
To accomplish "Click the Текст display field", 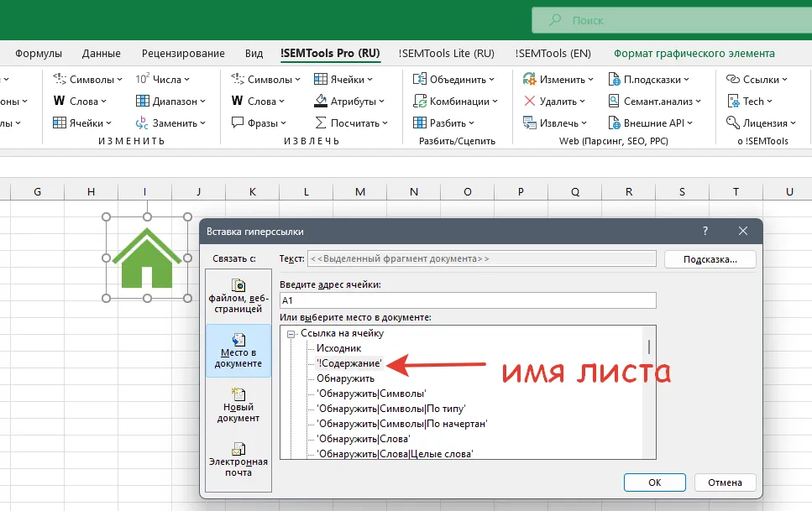I will pos(482,258).
